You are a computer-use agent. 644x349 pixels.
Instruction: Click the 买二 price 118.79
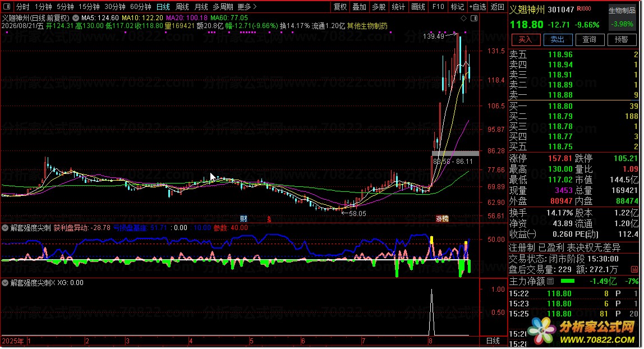tap(560, 117)
